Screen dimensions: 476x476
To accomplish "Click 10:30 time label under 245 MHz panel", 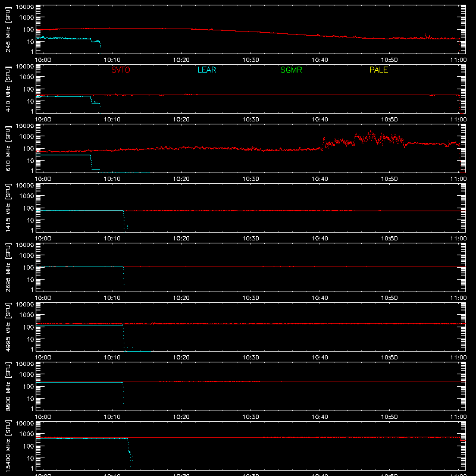I will 250,60.
